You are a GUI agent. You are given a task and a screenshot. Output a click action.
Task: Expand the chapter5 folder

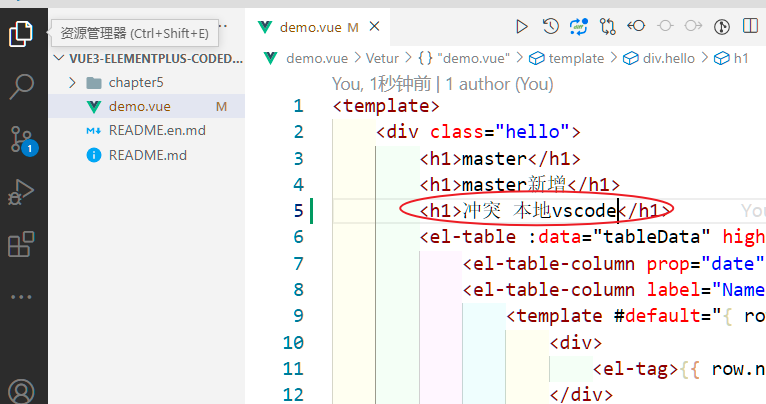[x=72, y=83]
